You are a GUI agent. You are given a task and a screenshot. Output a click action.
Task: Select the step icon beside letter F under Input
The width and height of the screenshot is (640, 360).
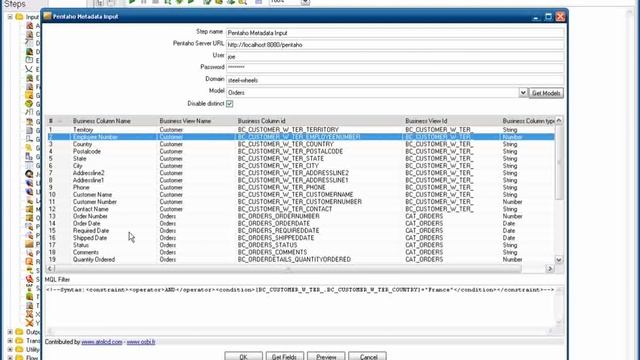(x=29, y=87)
